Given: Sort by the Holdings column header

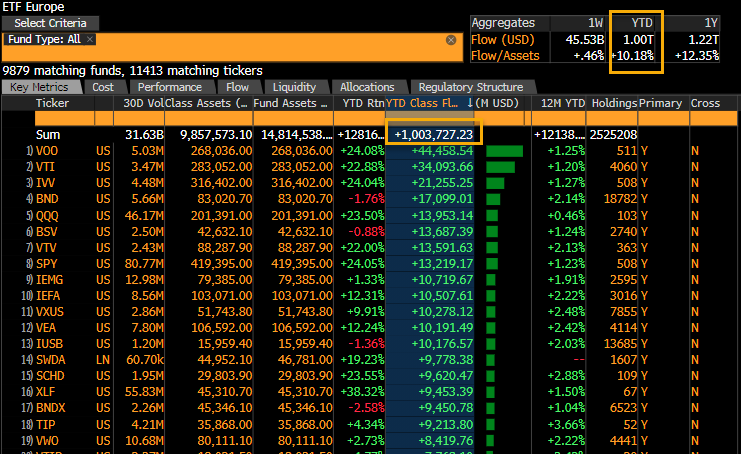Looking at the screenshot, I should click(613, 103).
